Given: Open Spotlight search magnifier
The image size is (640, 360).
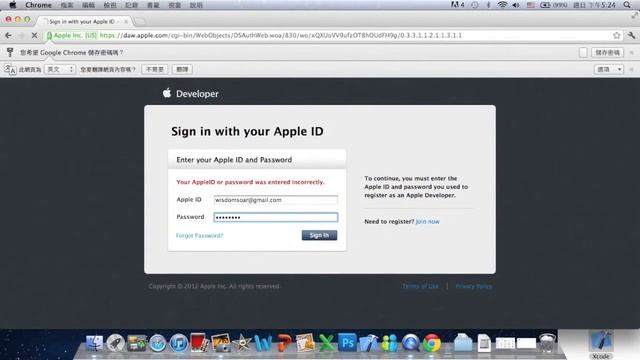Looking at the screenshot, I should coord(627,5).
